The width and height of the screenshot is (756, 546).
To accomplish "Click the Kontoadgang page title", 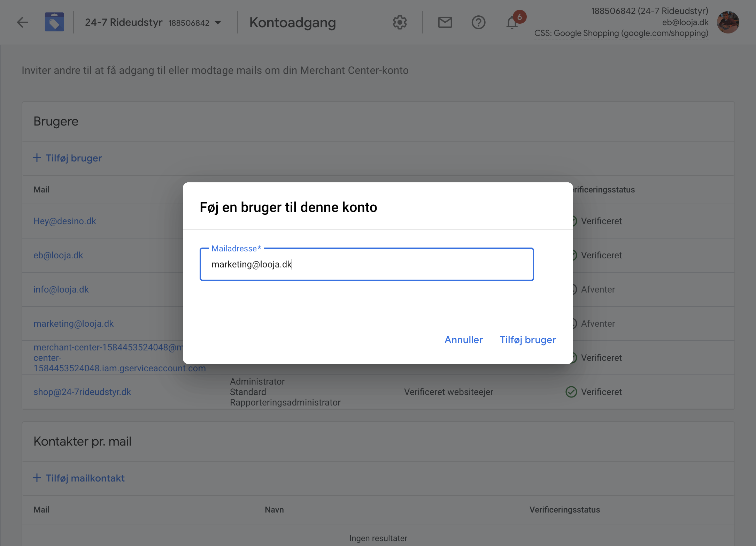I will tap(293, 23).
